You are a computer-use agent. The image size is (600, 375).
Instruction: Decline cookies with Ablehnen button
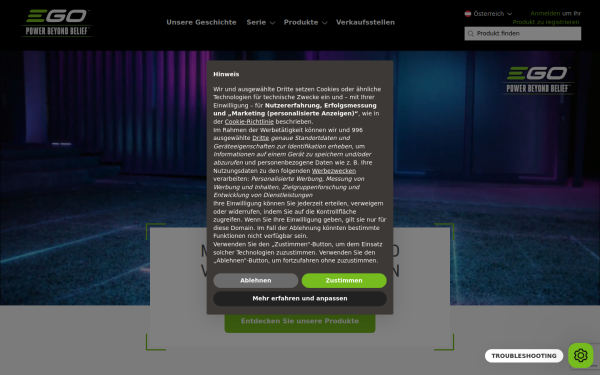click(x=256, y=280)
